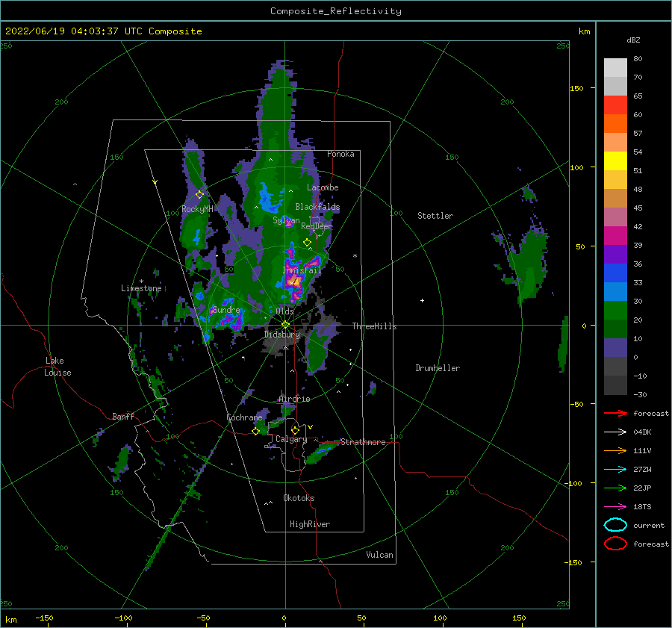Click the yellow diamond at radar center near Olds

coord(285,325)
